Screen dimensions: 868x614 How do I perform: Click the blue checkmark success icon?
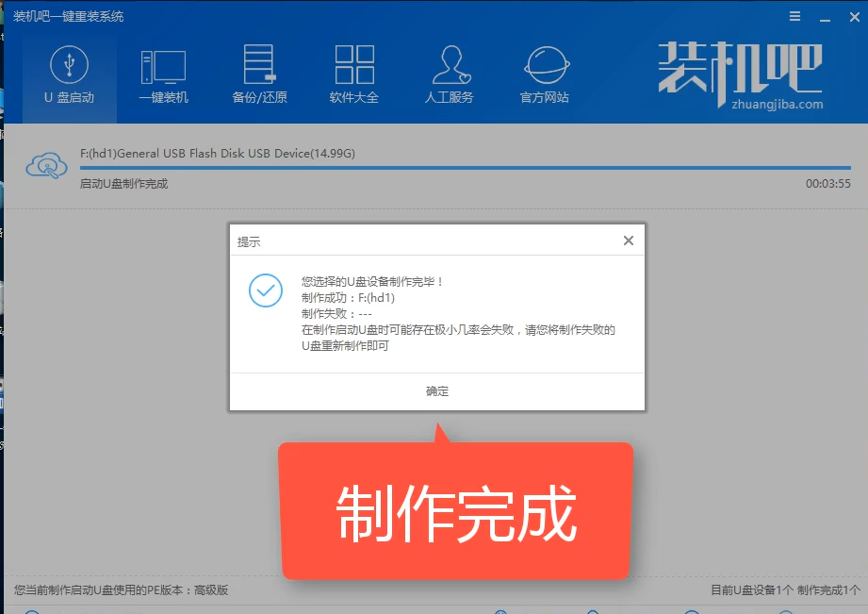tap(266, 291)
